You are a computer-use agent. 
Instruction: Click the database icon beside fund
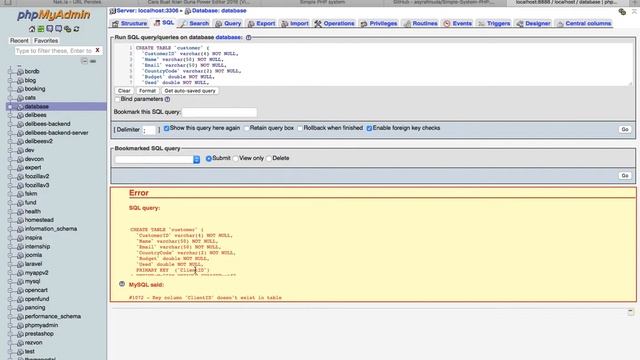pos(20,203)
